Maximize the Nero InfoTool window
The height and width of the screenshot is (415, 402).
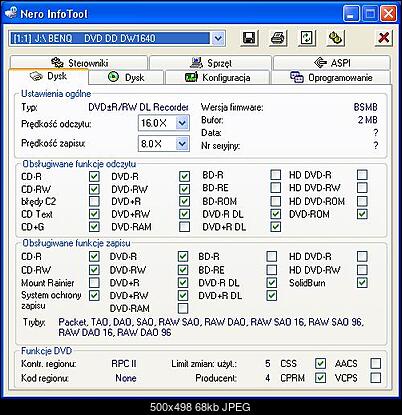point(370,14)
